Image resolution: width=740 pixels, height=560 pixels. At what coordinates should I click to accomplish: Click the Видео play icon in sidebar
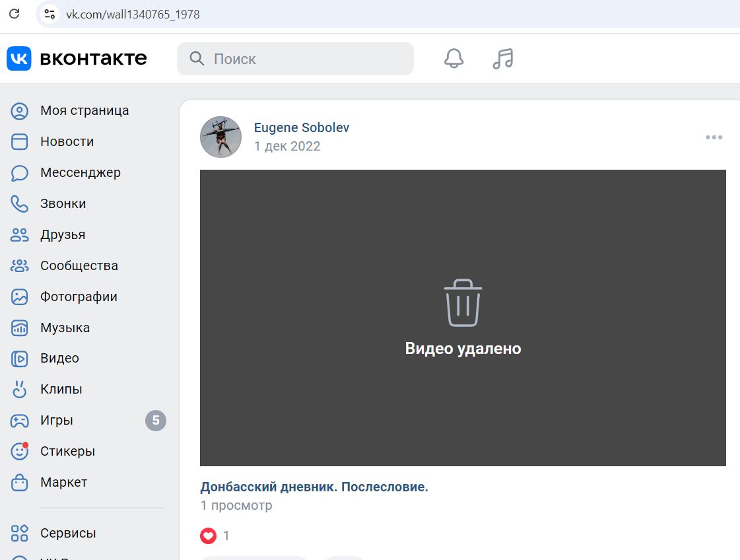19,359
